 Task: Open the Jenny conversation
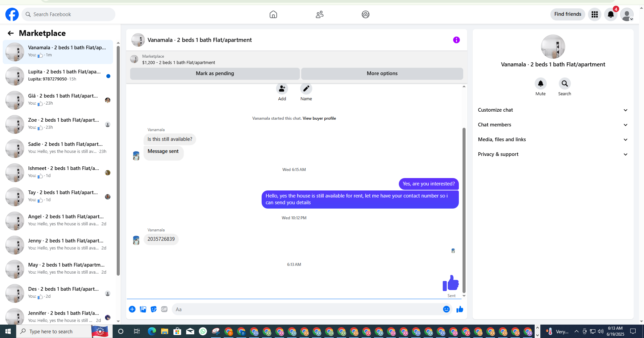pyautogui.click(x=58, y=245)
